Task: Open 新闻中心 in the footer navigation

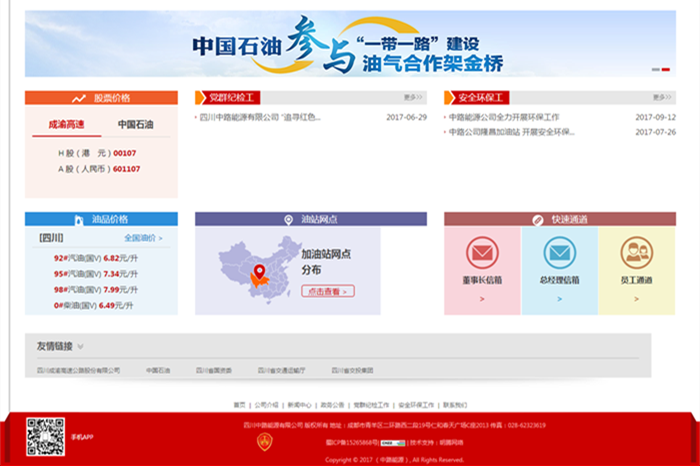Action: tap(299, 405)
